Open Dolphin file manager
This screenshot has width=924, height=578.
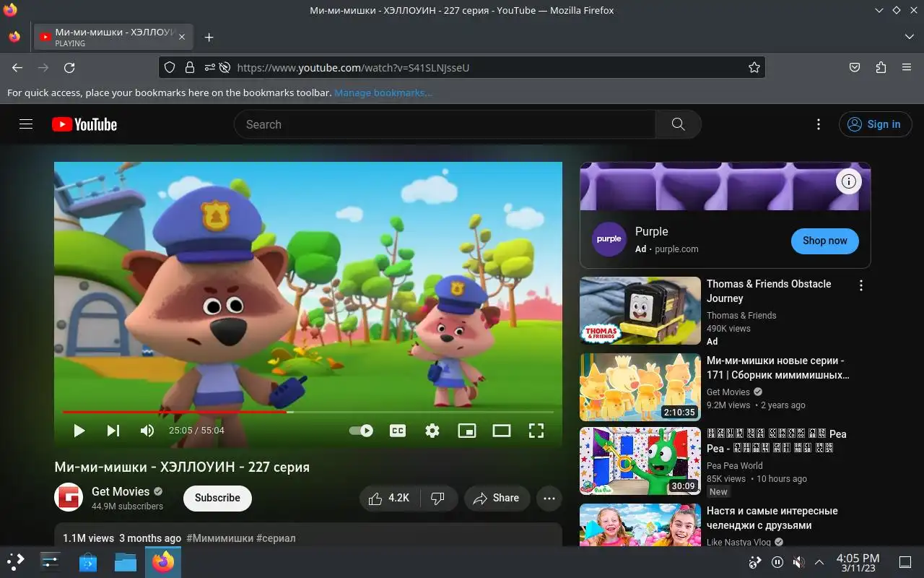click(126, 561)
